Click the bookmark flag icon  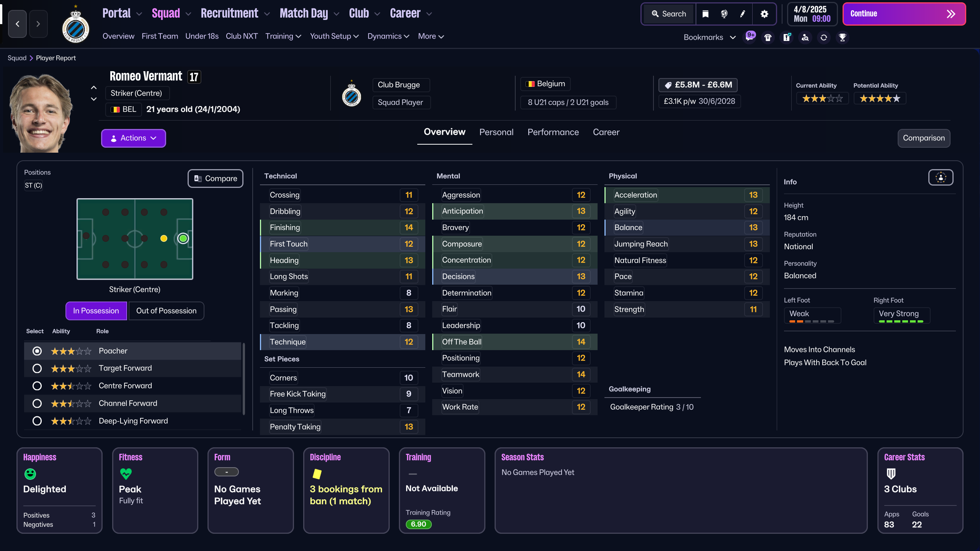pos(706,14)
